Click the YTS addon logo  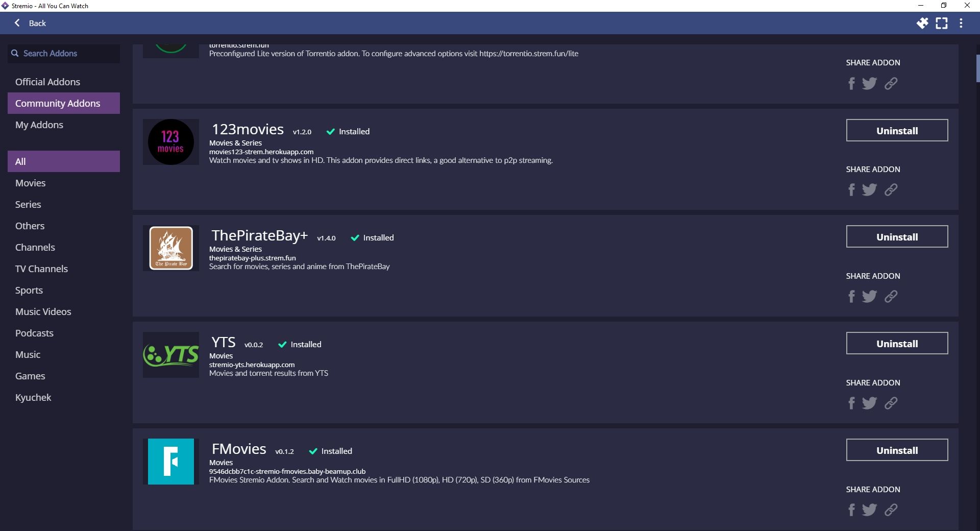[x=170, y=355]
